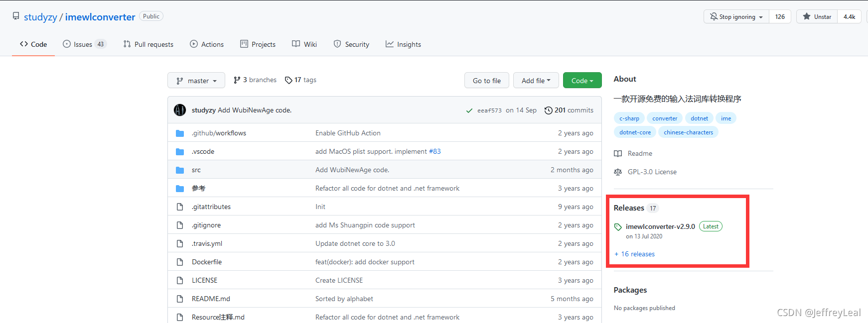Click the studyzy commit author avatar
The height and width of the screenshot is (323, 868).
[180, 110]
